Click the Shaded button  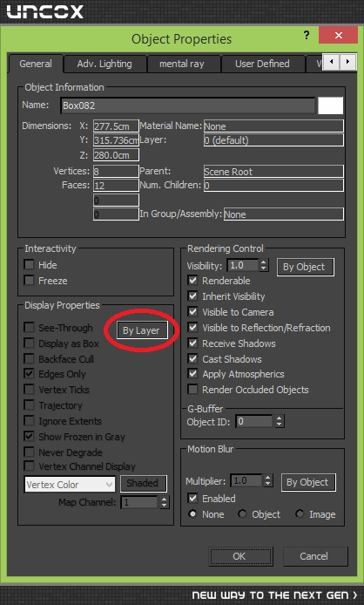click(x=143, y=483)
